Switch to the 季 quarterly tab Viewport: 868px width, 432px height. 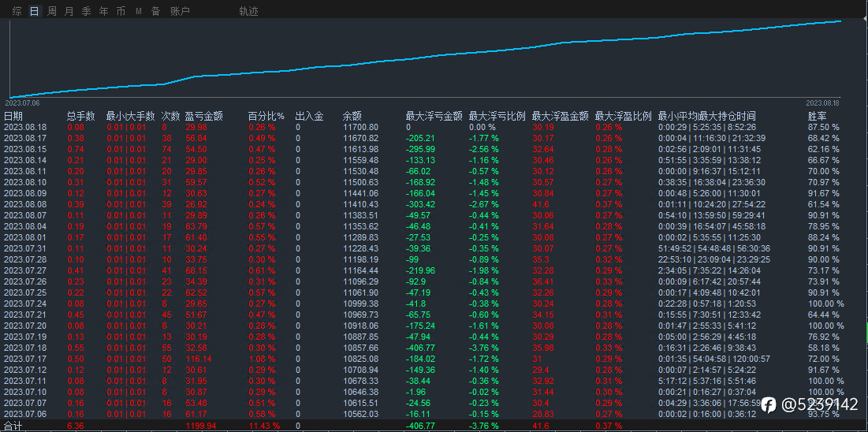(x=87, y=11)
